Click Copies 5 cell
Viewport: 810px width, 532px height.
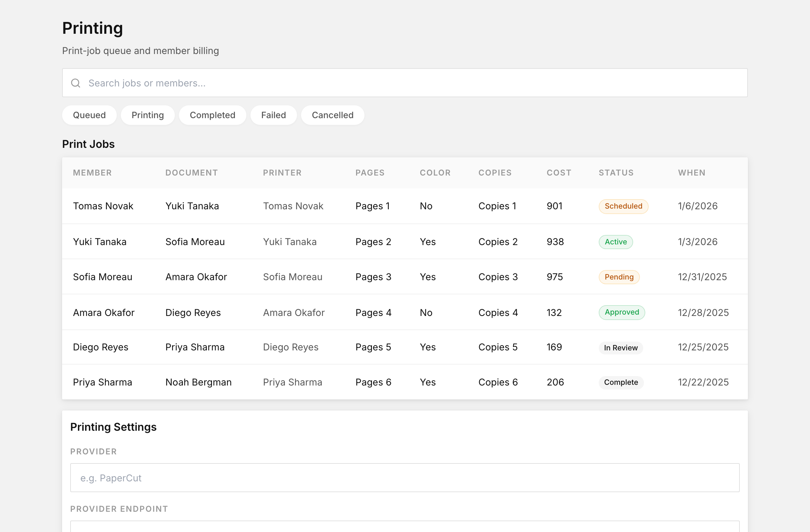(x=498, y=347)
